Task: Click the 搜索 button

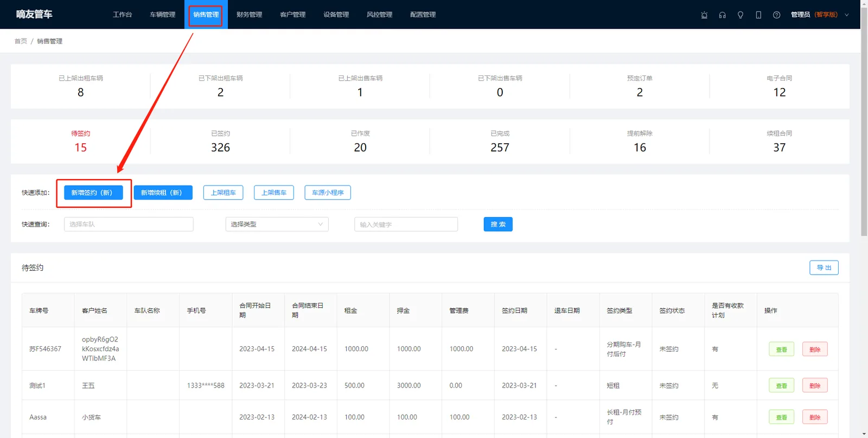Action: (498, 224)
